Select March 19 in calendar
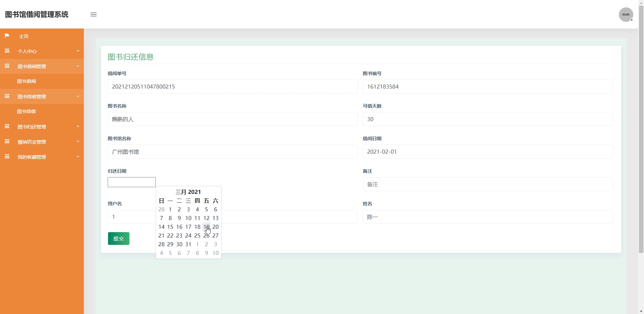This screenshot has height=314, width=644. 206,227
